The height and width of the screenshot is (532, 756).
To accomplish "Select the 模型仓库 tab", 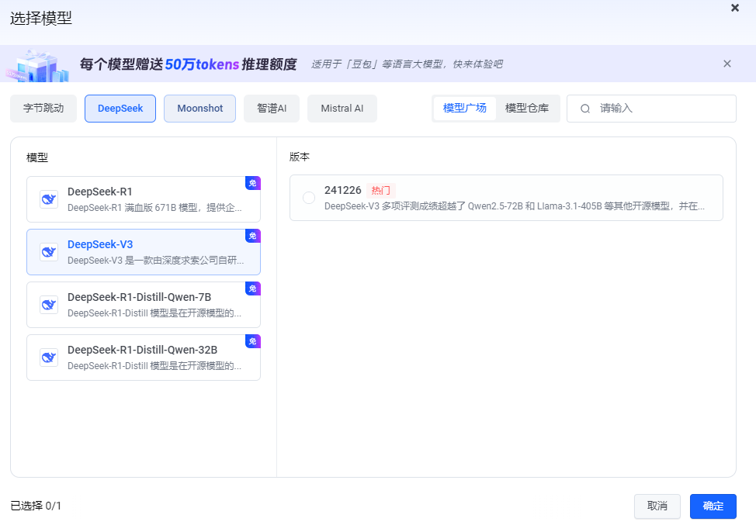I will coord(527,109).
